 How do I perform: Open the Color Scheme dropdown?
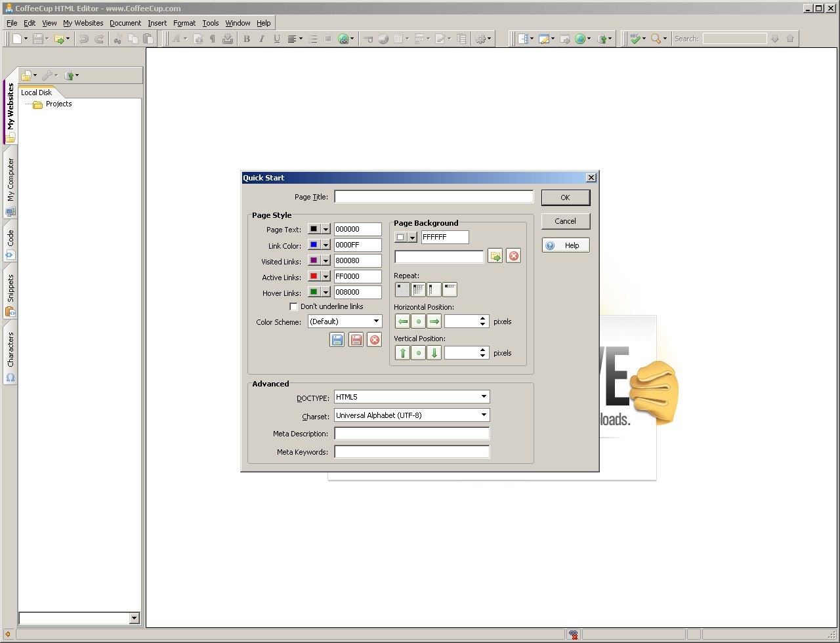376,321
